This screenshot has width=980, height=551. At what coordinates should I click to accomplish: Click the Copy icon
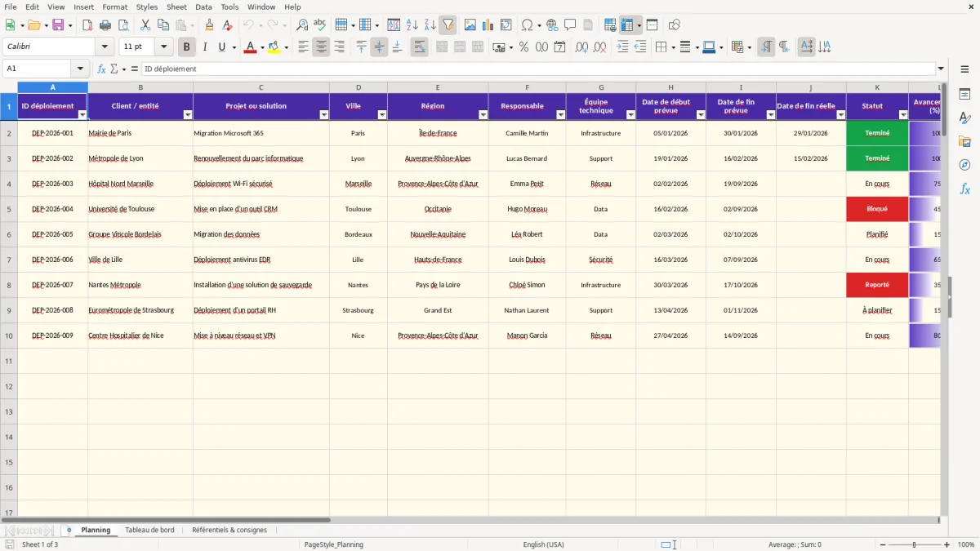163,25
